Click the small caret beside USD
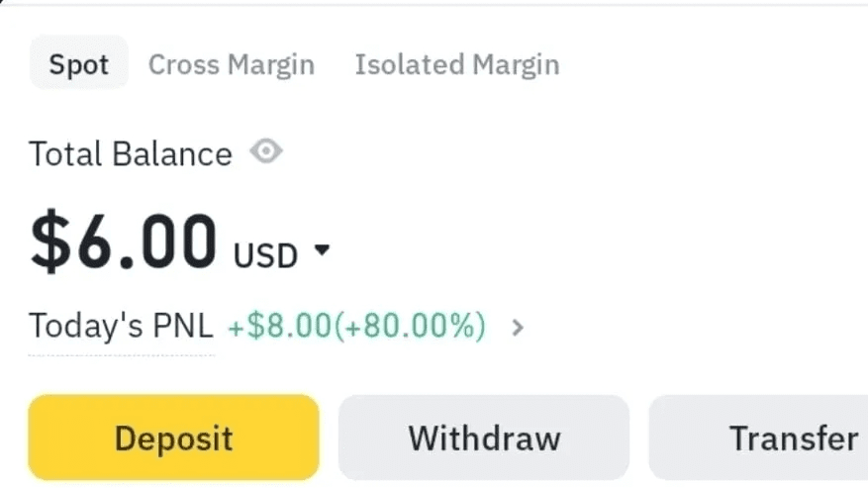 click(322, 250)
